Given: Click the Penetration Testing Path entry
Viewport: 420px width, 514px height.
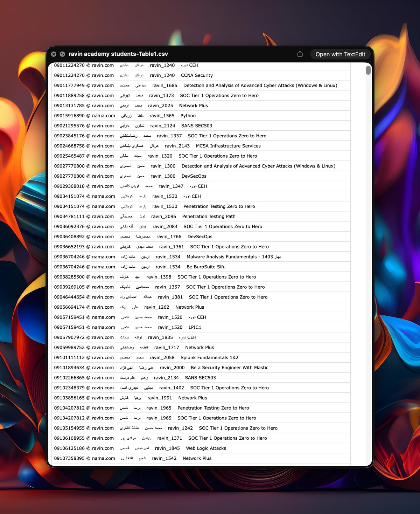Looking at the screenshot, I should [209, 217].
